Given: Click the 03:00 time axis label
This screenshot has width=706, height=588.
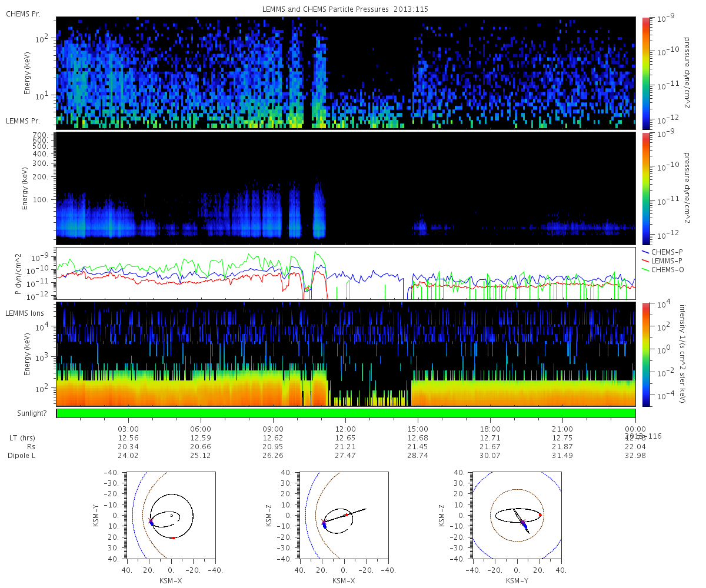Looking at the screenshot, I should [128, 429].
